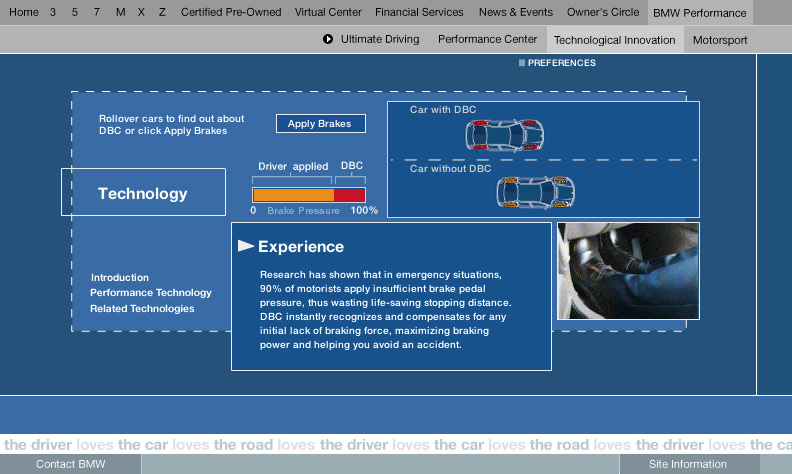Select the BMW Performance tab
Screen dimensions: 792x474
click(x=700, y=13)
